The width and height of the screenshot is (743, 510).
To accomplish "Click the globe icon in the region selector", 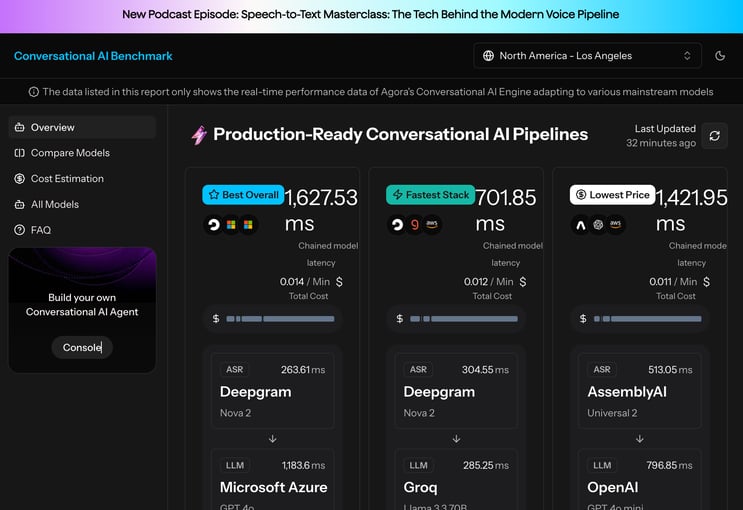I will [488, 56].
